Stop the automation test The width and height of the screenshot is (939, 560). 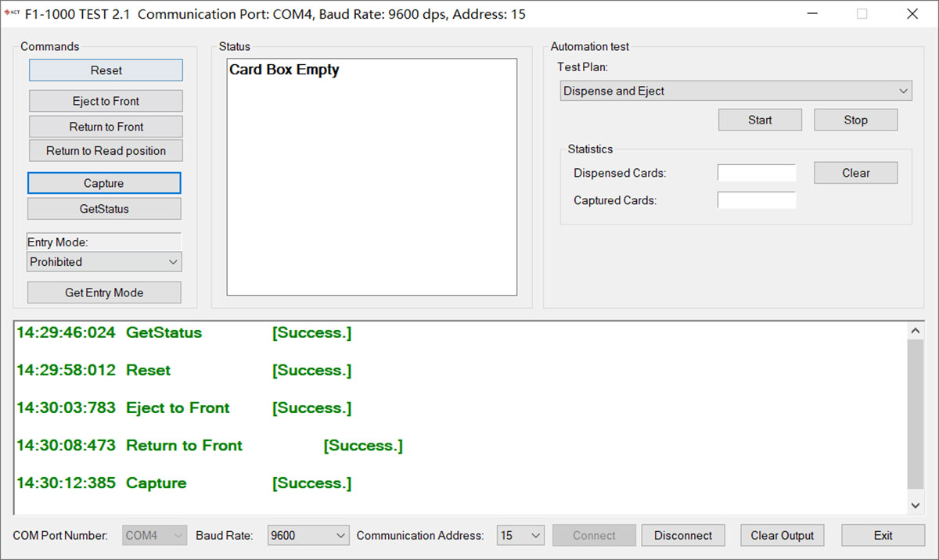(855, 120)
